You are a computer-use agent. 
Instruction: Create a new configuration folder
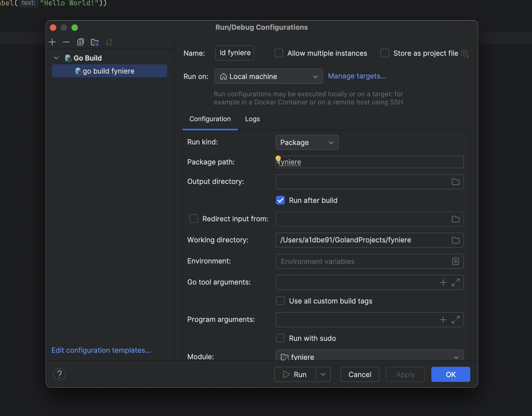[x=95, y=42]
